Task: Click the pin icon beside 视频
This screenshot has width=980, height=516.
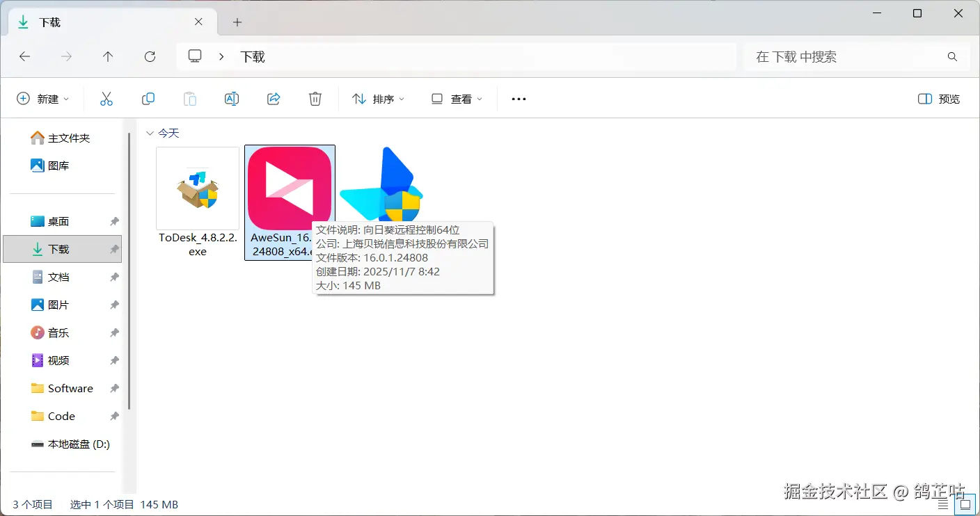Action: [114, 360]
